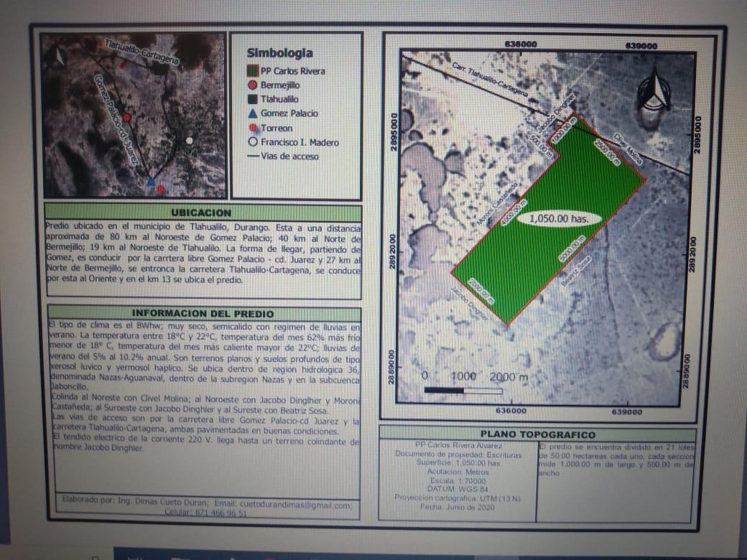The image size is (747, 560).
Task: Open the cuetodurandimas@gmail.com email link
Action: (x=295, y=505)
